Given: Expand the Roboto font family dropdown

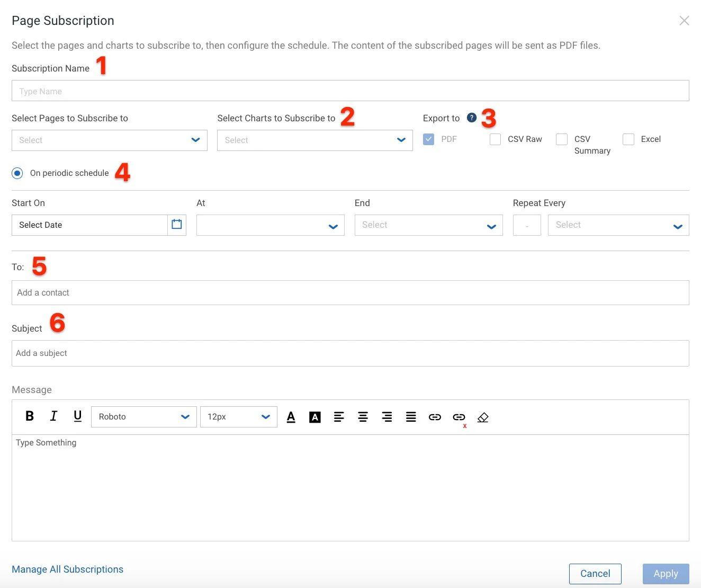Looking at the screenshot, I should pyautogui.click(x=143, y=417).
